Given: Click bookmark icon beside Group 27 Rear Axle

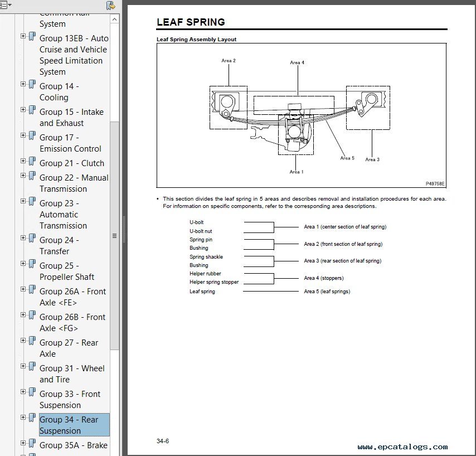Looking at the screenshot, I should 32,341.
